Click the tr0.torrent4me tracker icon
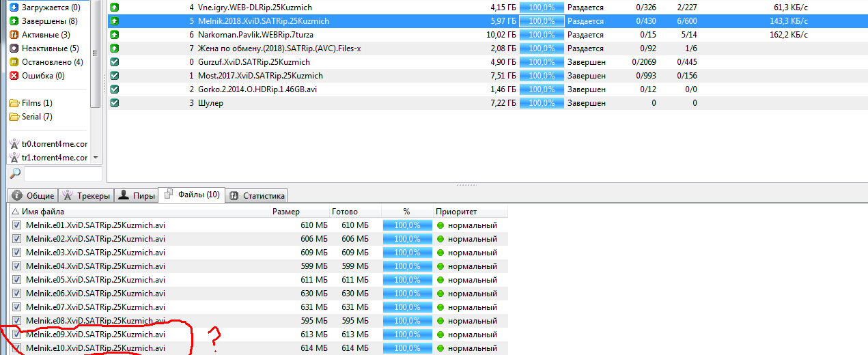The image size is (868, 355). [14, 144]
